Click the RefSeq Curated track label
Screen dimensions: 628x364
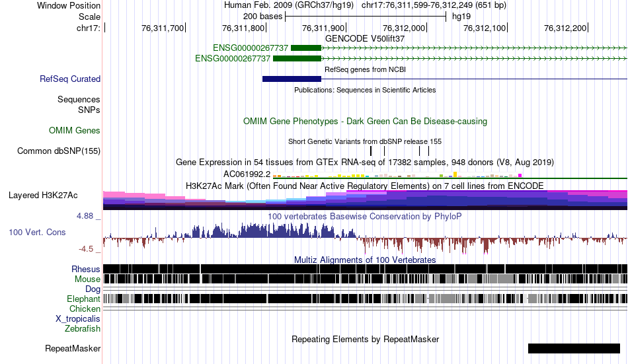pos(69,79)
